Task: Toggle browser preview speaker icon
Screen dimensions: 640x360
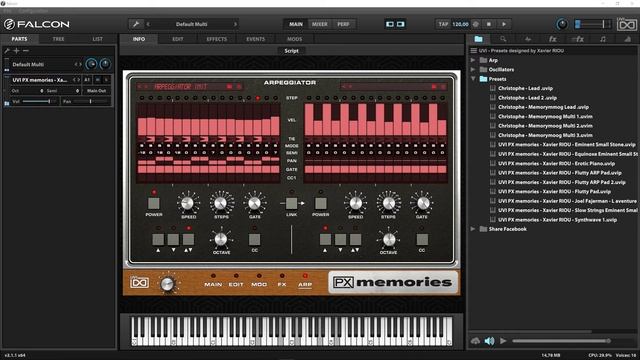Action: (x=489, y=341)
